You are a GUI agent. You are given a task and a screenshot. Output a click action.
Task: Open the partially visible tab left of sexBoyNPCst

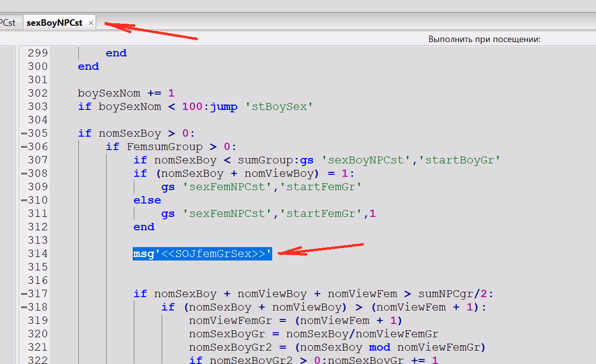point(9,23)
